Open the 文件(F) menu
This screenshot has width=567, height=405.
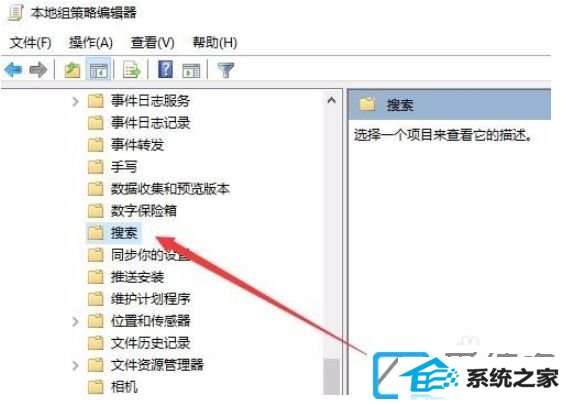[x=30, y=43]
